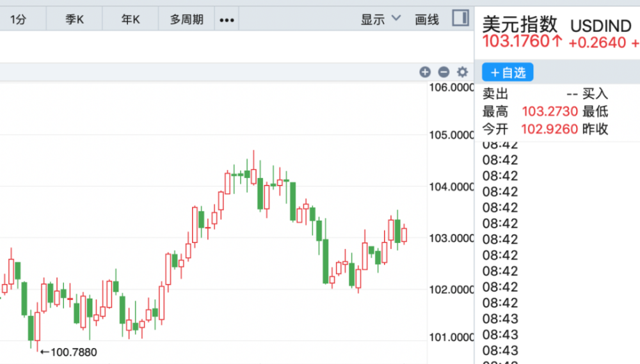Open the more periods ellipsis menu
This screenshot has width=640, height=364.
[x=227, y=20]
